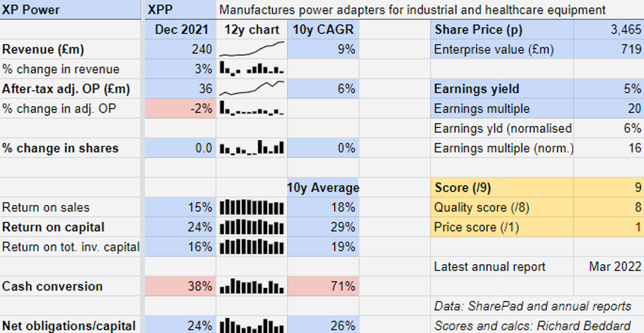Click the % change in revenue bar sparkline
This screenshot has width=644, height=333.
(x=251, y=69)
